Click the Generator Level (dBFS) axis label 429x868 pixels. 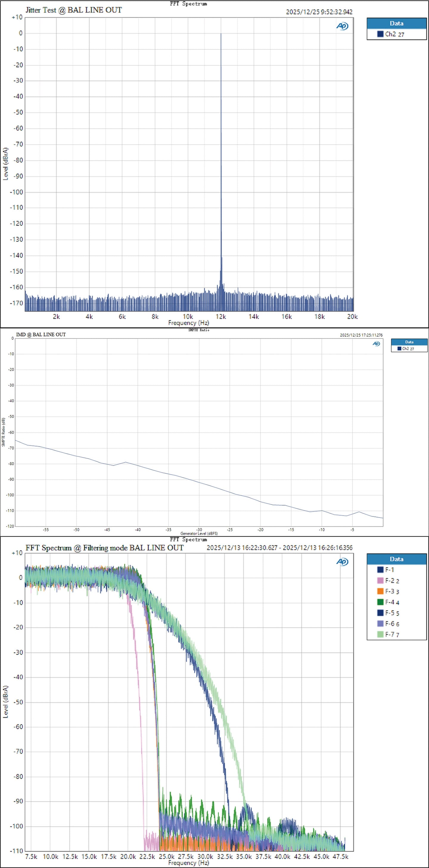(x=199, y=534)
